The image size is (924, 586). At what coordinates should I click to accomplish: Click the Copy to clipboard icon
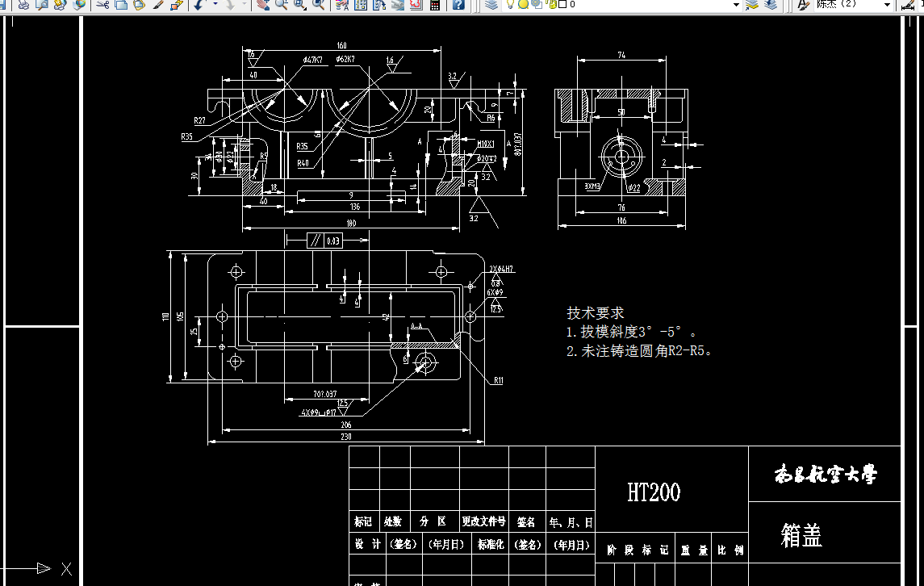(x=120, y=6)
